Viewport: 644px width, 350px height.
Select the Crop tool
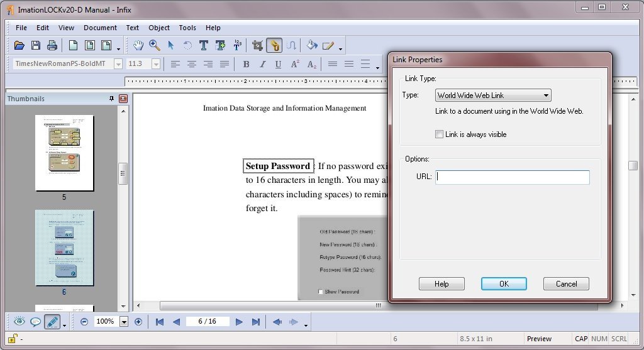(257, 45)
